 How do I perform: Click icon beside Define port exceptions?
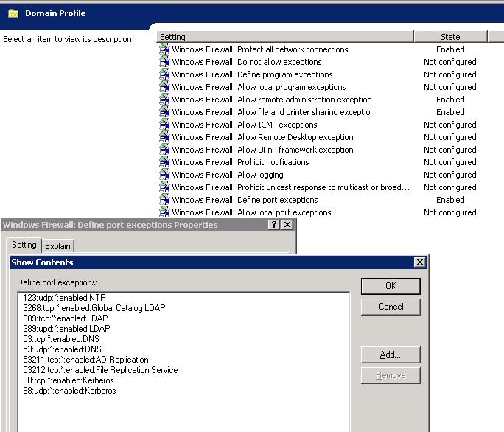pos(164,200)
